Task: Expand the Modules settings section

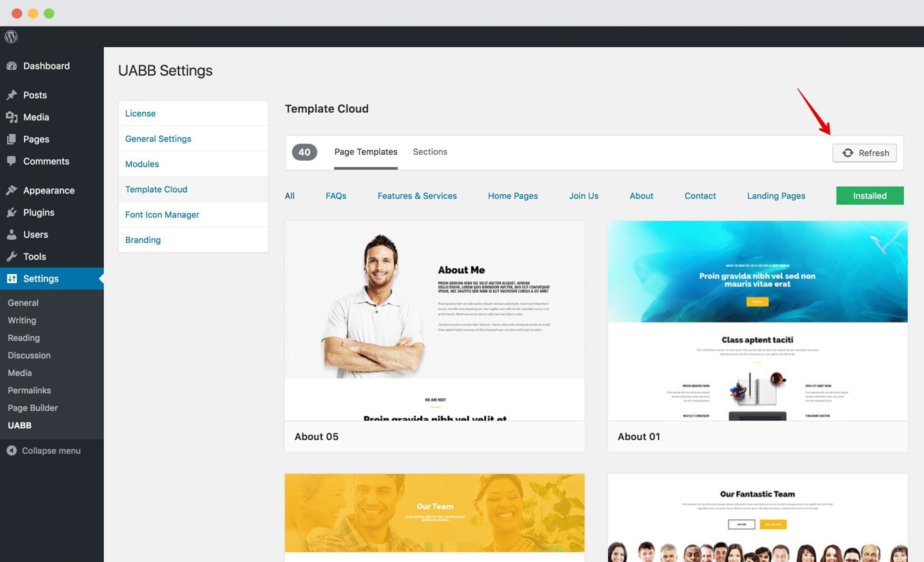Action: 141,164
